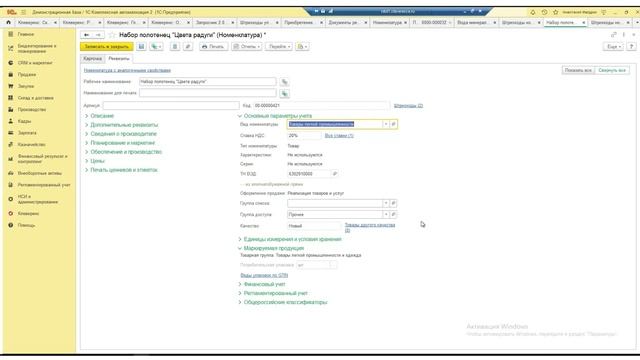Open notifications bell in title bar
The width and height of the screenshot is (640, 360).
pos(533,12)
